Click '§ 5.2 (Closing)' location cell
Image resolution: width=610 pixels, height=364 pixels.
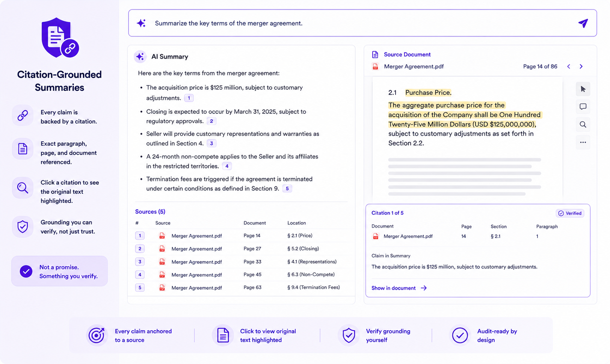click(x=303, y=249)
